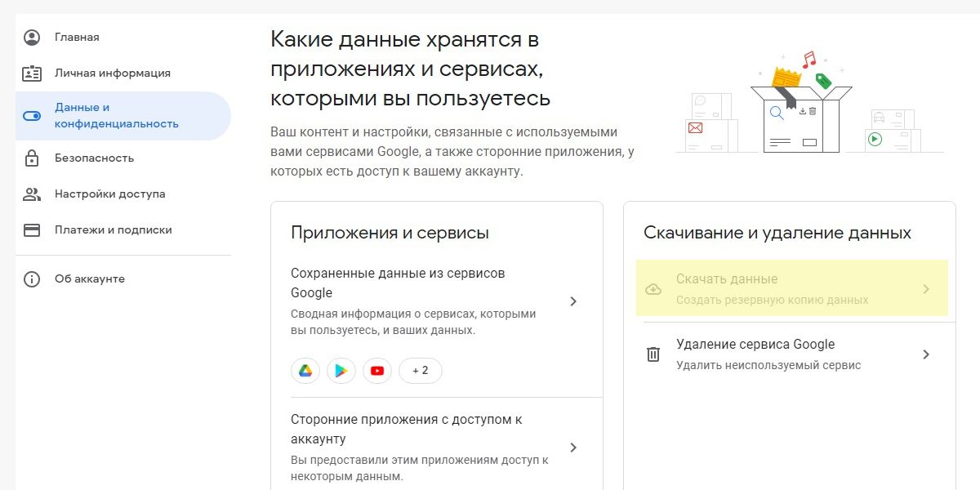Click the YouTube service icon
Viewport: 980px width, 490px height.
tap(377, 371)
